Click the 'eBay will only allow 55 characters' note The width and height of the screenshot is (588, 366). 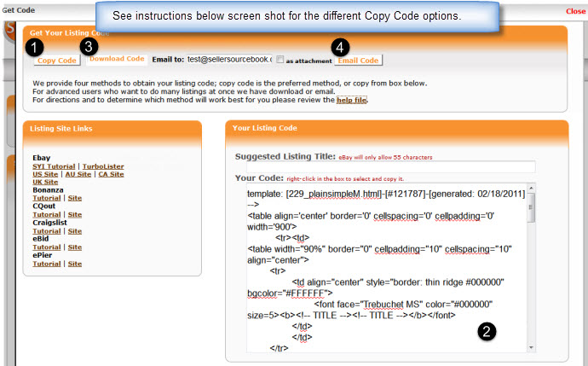click(x=385, y=157)
